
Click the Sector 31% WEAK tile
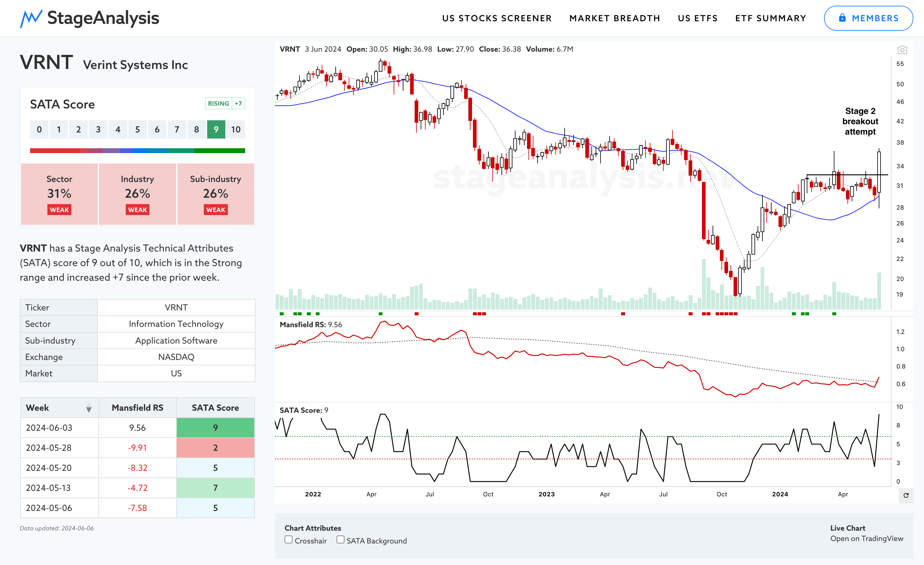pos(59,194)
